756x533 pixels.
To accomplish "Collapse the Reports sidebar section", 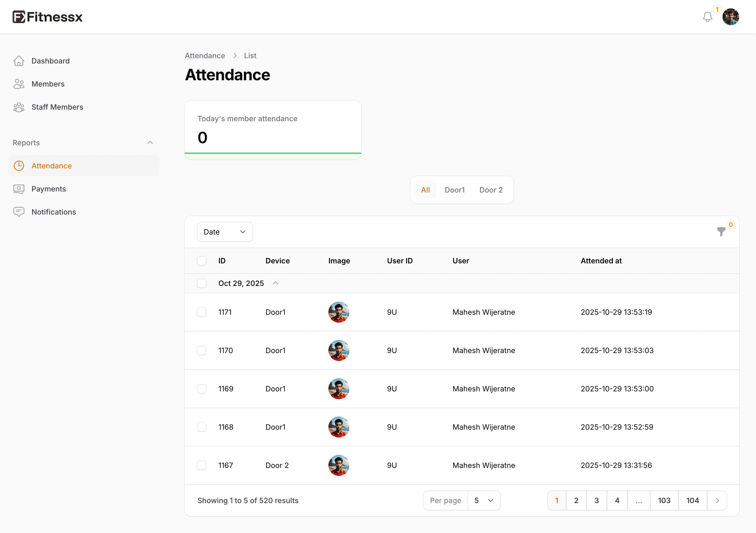I will [150, 142].
